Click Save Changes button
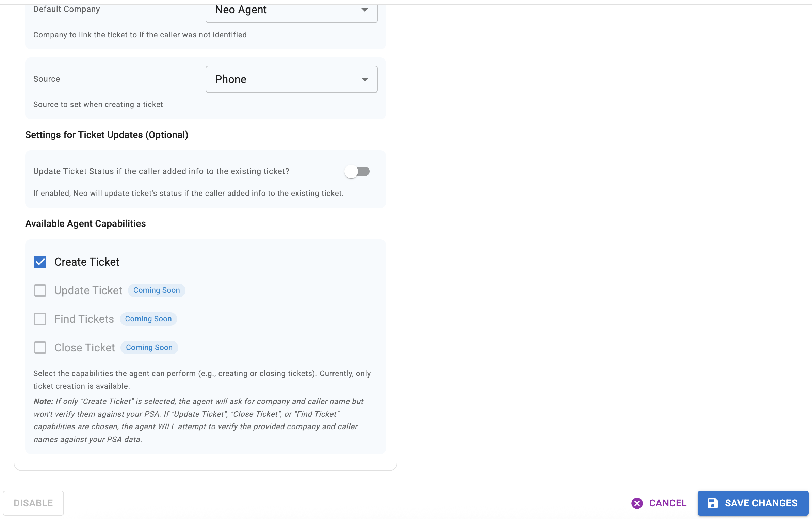The height and width of the screenshot is (519, 812). tap(753, 503)
